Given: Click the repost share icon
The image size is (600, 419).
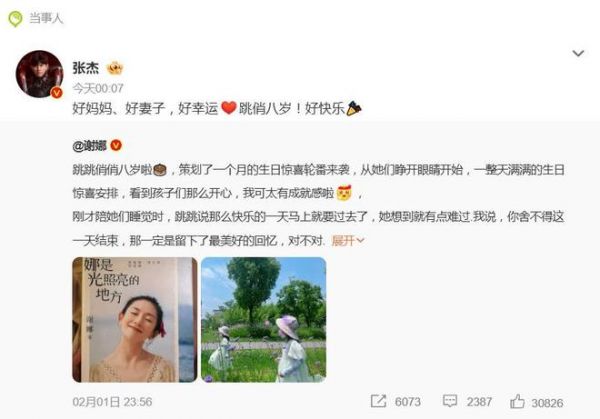Looking at the screenshot, I should click(x=378, y=401).
